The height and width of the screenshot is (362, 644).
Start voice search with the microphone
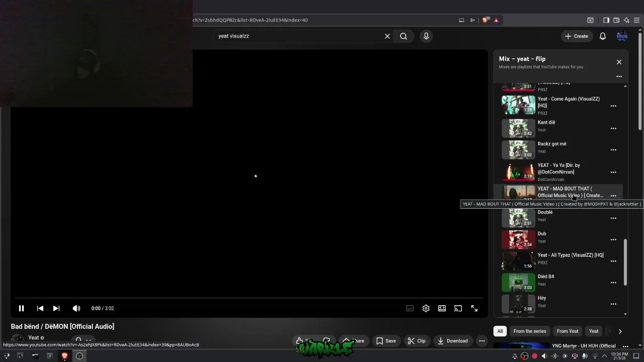pos(426,36)
